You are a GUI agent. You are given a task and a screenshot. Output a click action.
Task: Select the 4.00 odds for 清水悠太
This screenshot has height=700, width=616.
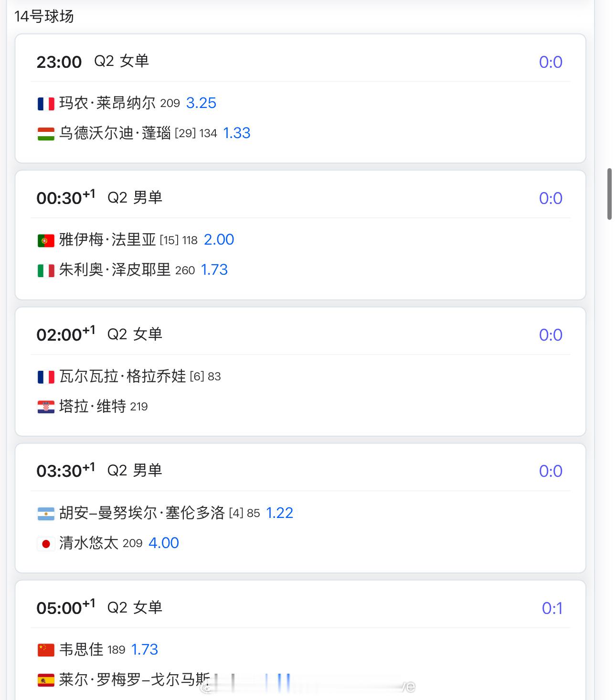pos(164,543)
